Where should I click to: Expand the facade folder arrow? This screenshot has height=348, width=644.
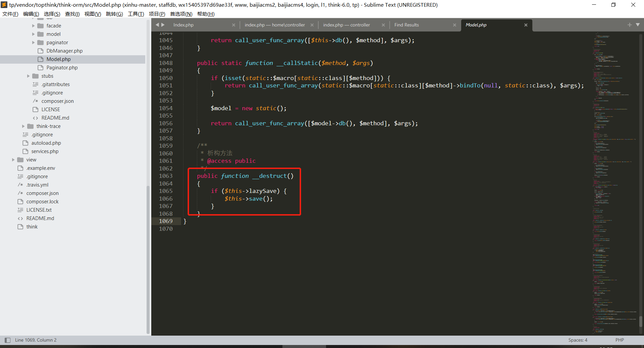[x=33, y=26]
